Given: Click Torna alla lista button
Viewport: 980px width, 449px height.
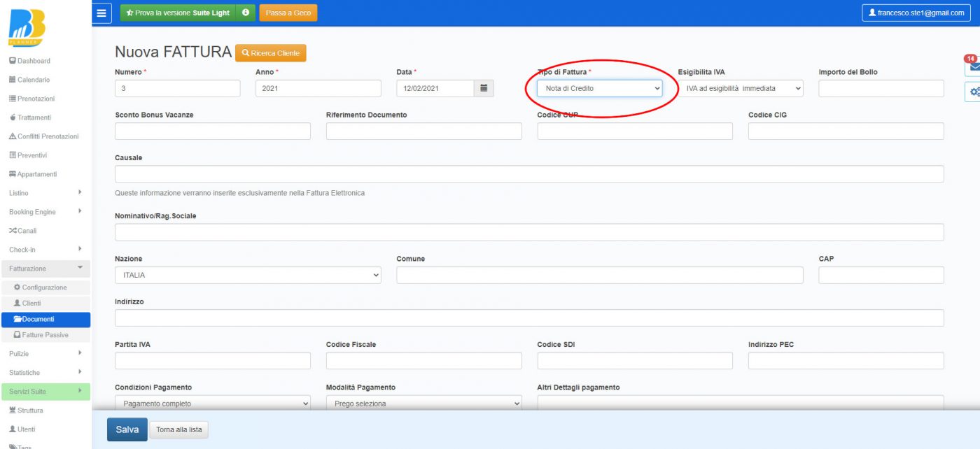Looking at the screenshot, I should 178,430.
